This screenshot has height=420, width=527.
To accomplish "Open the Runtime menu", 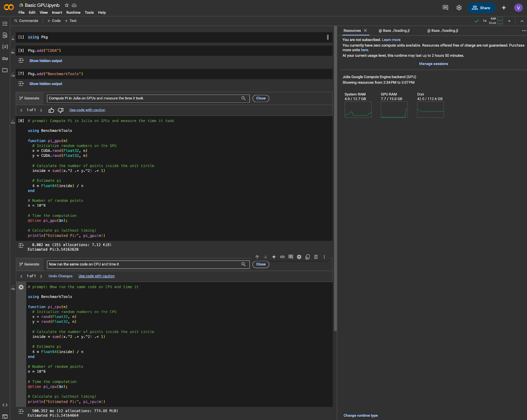I will 73,13.
